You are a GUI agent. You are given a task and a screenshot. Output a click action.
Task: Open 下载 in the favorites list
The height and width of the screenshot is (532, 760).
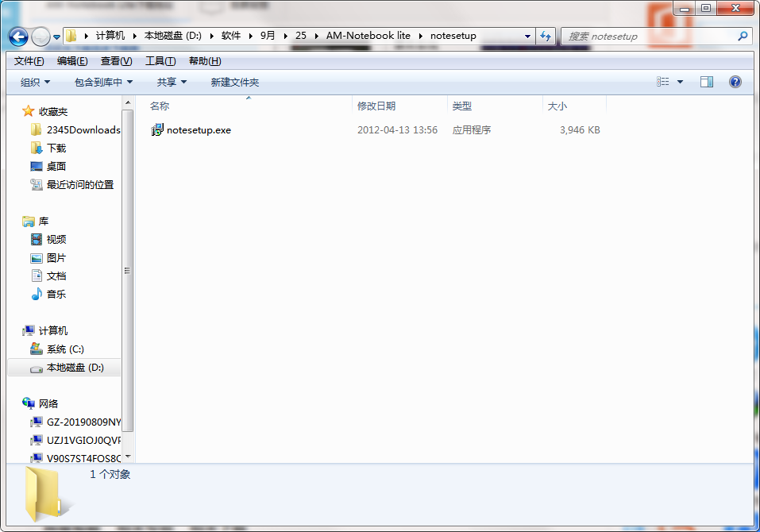tap(48, 148)
